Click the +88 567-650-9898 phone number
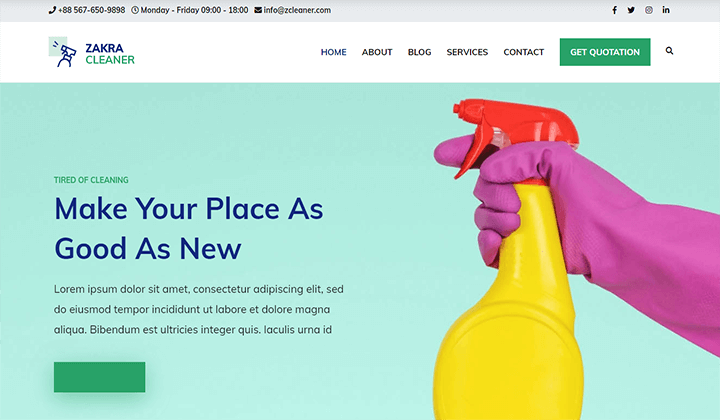This screenshot has width=720, height=420. (x=91, y=10)
